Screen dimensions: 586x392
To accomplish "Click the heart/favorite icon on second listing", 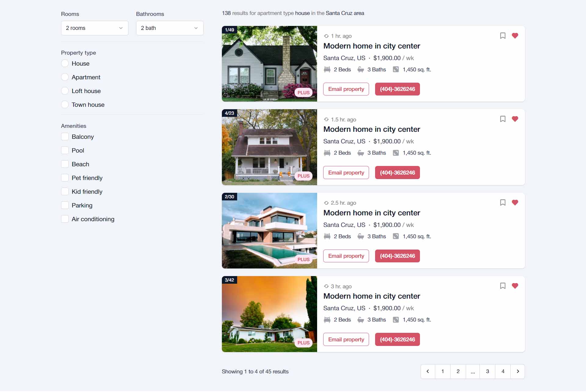I will click(515, 119).
